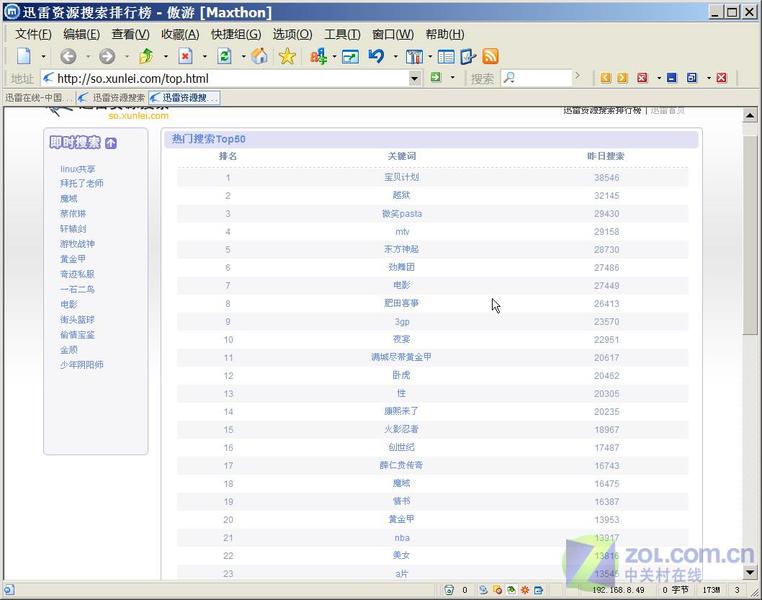The width and height of the screenshot is (762, 600).
Task: Open the Home page icon
Action: coord(259,56)
